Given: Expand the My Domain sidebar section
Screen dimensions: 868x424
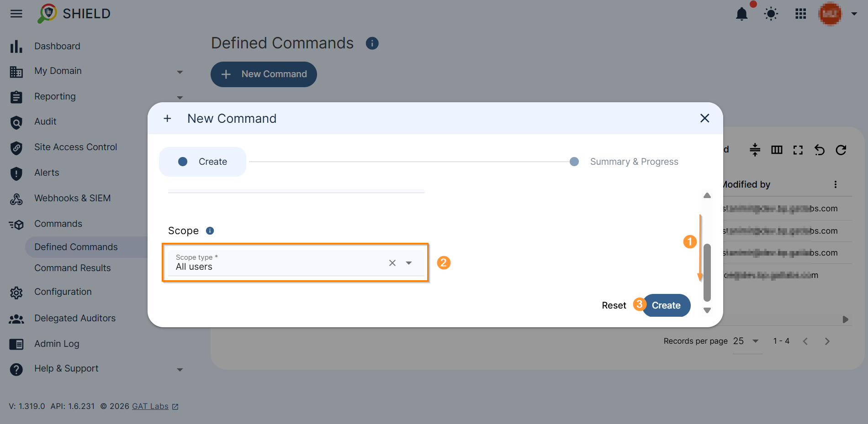Looking at the screenshot, I should point(180,72).
